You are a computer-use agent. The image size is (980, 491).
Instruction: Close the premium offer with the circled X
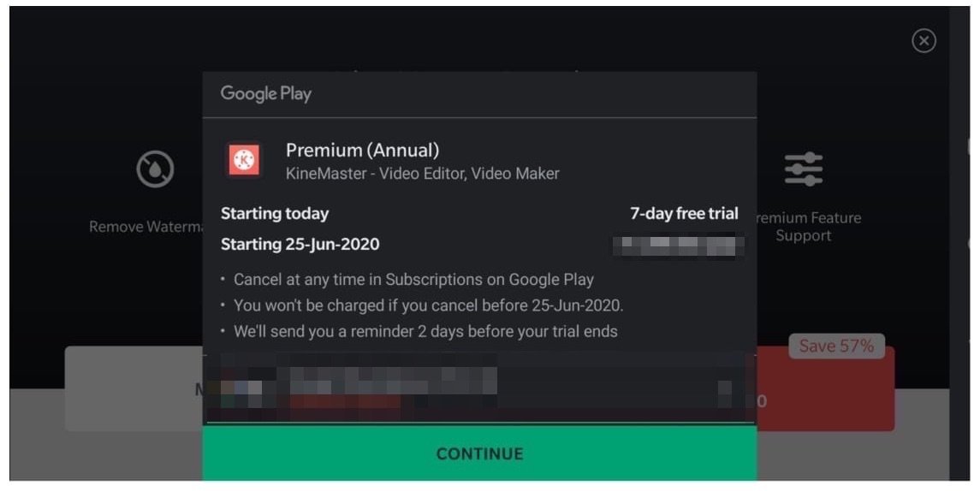tap(924, 40)
